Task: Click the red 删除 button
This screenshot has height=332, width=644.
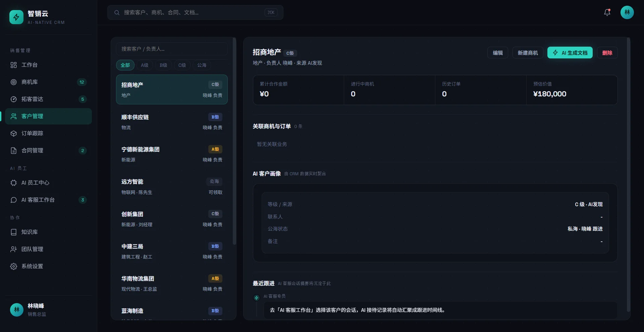Action: click(x=607, y=53)
